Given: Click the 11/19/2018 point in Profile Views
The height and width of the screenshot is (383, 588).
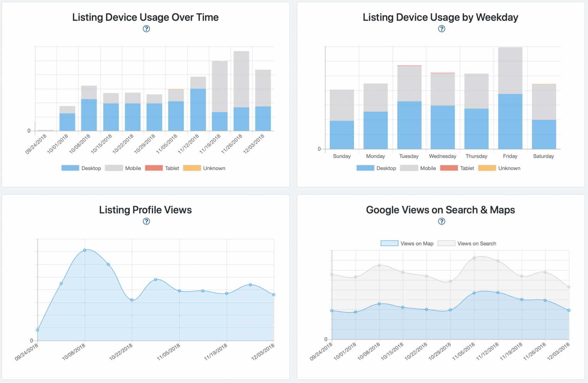Looking at the screenshot, I should click(227, 293).
